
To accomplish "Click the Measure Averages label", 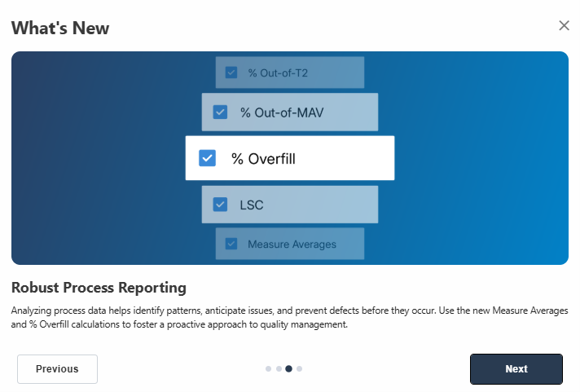I will 292,244.
